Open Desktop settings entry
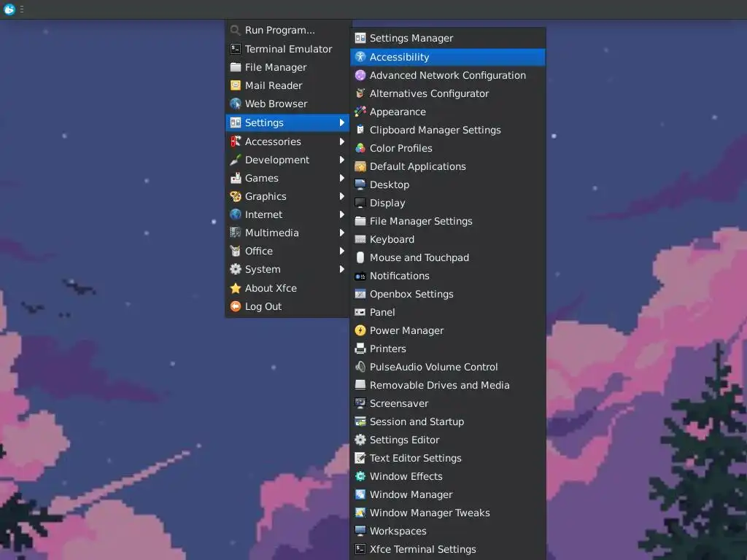Viewport: 747px width, 560px height. point(448,184)
